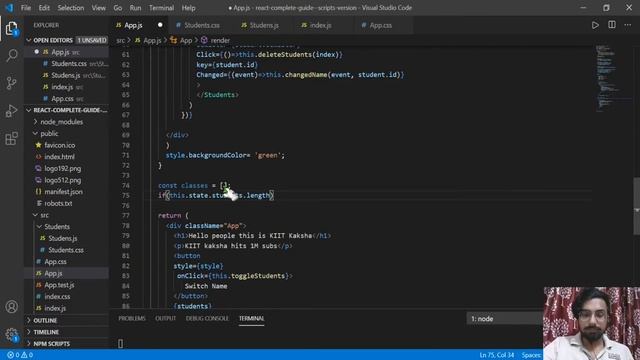
Task: Show the Debug Console panel tab
Action: coord(207,318)
